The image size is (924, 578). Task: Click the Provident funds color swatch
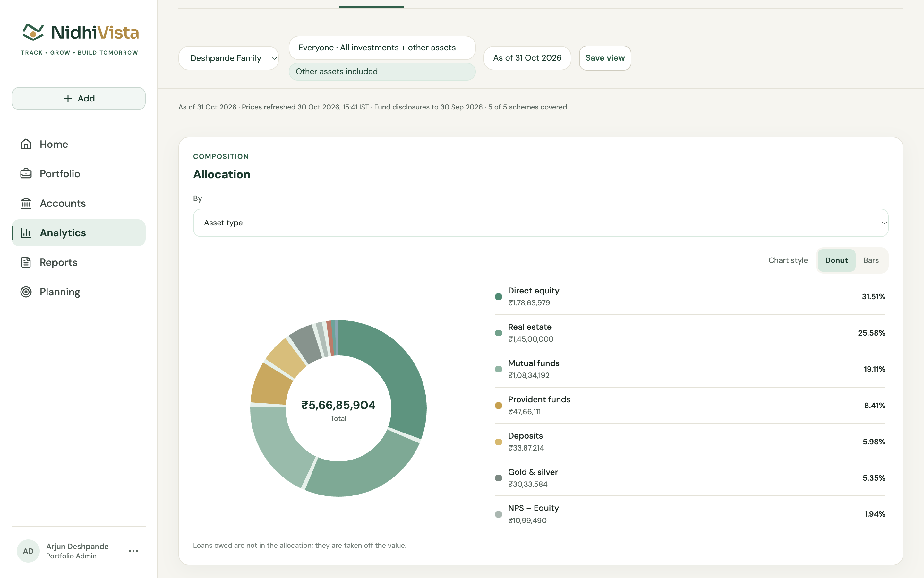[498, 406]
